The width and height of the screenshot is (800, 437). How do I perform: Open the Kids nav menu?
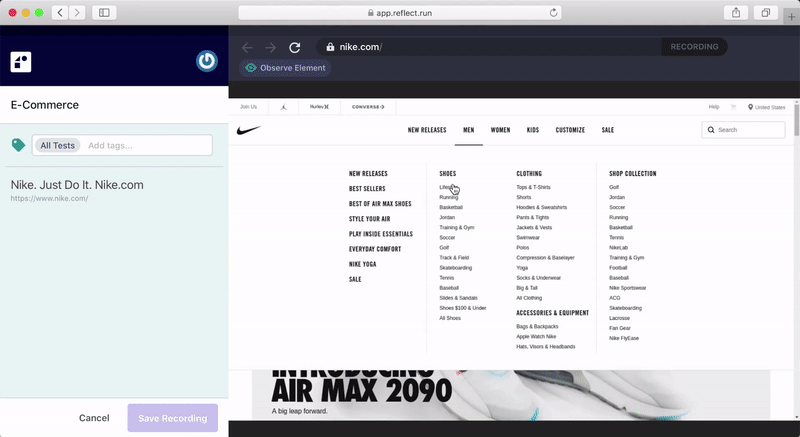(x=533, y=130)
